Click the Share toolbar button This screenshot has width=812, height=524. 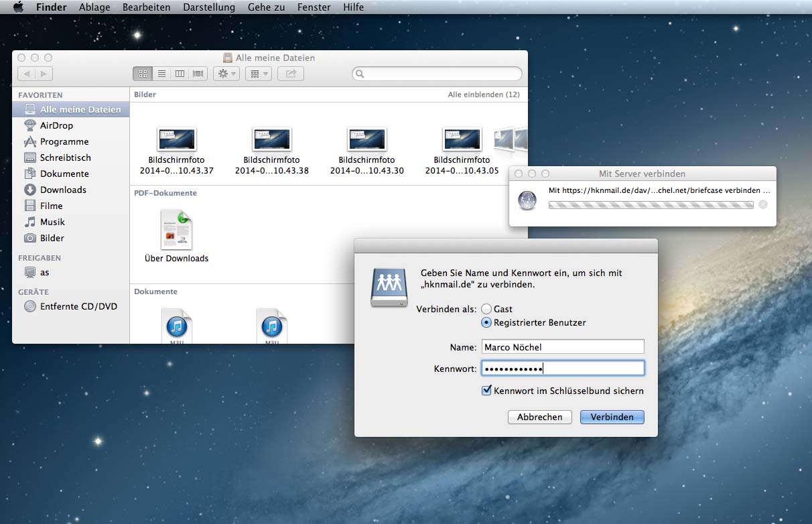(291, 74)
